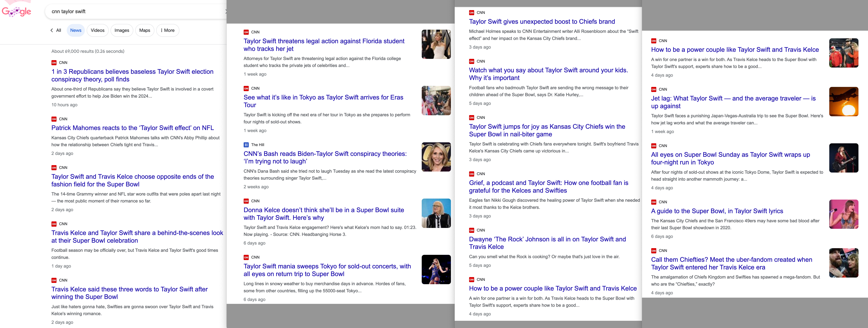868x328 pixels.
Task: Click thumbnail of Super Bowl lyrics guide article
Action: 844,214
